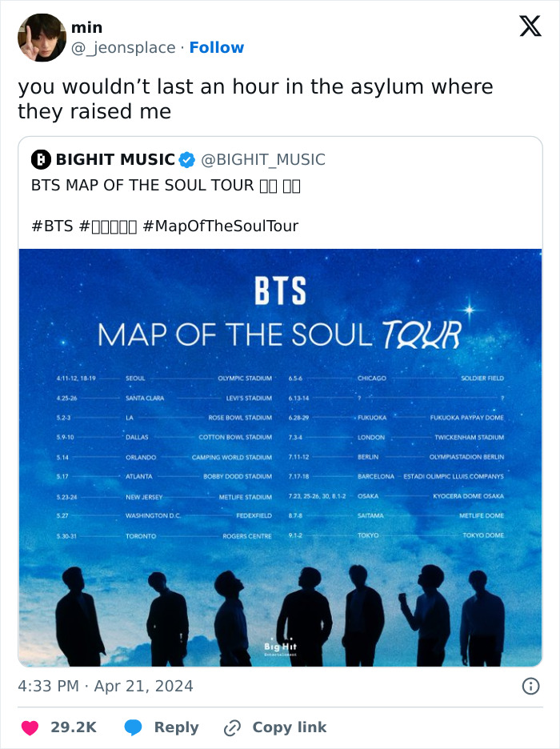Click the pink heart like icon
Viewport: 560px width, 749px height.
click(x=30, y=727)
